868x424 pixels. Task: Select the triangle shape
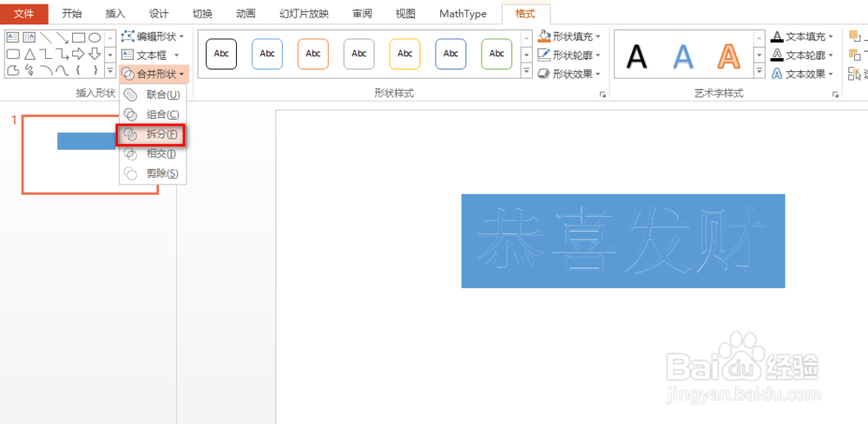coord(30,54)
